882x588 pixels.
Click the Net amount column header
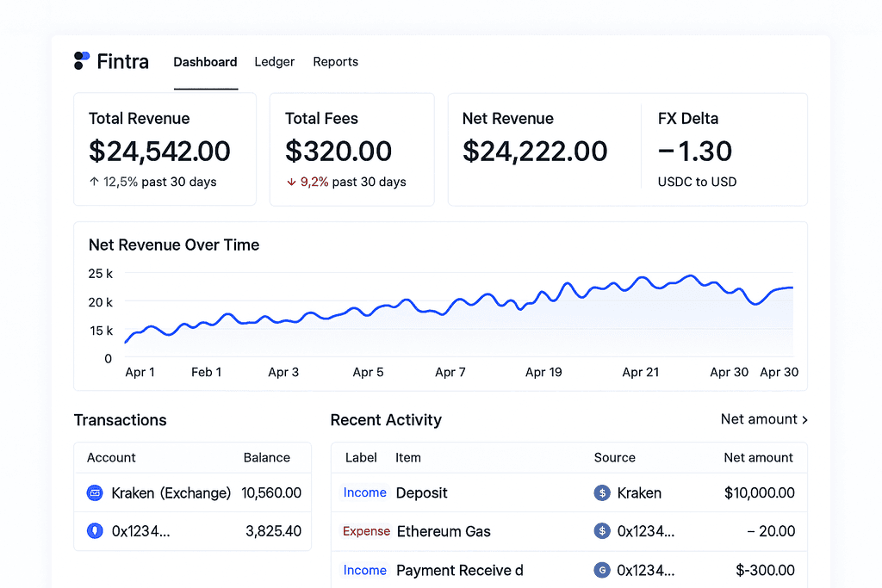coord(758,458)
